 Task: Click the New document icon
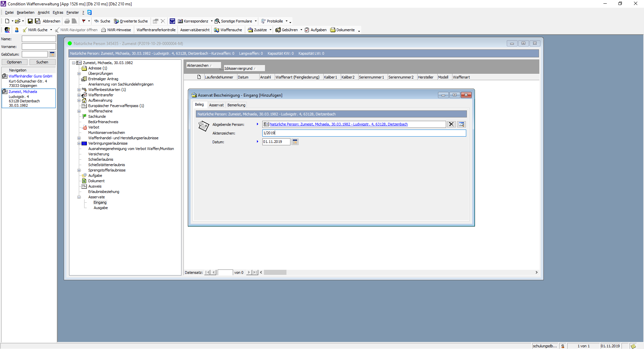[7, 21]
